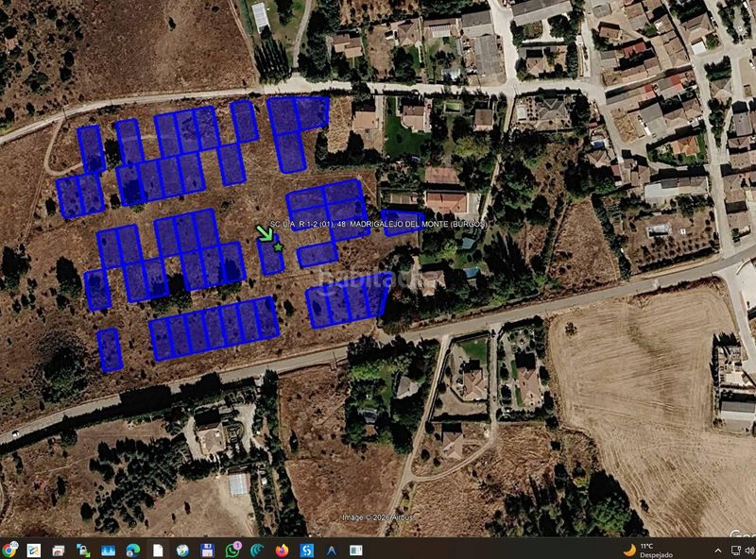Open the remote desktop lock-arrows taskbar icon

(x=83, y=550)
